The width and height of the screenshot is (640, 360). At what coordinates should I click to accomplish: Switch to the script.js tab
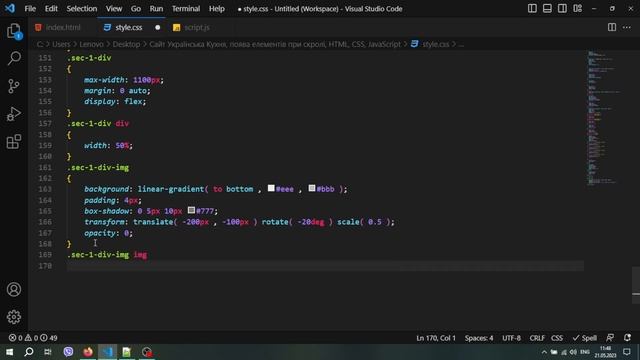(x=196, y=27)
